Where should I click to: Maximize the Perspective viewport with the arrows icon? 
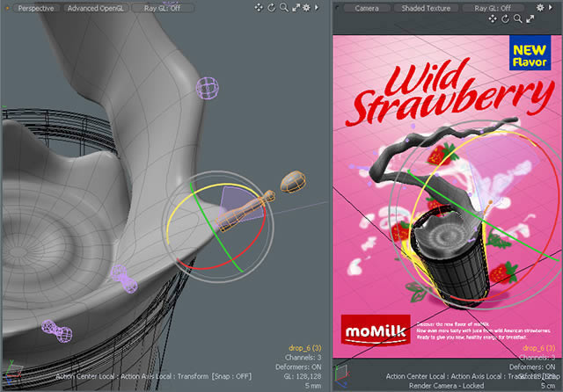pos(296,8)
